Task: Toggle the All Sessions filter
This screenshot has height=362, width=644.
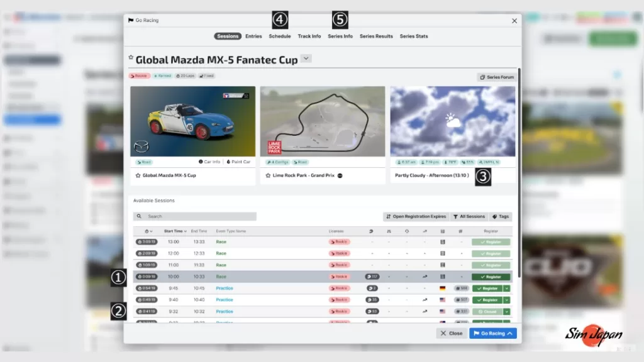Action: [469, 216]
